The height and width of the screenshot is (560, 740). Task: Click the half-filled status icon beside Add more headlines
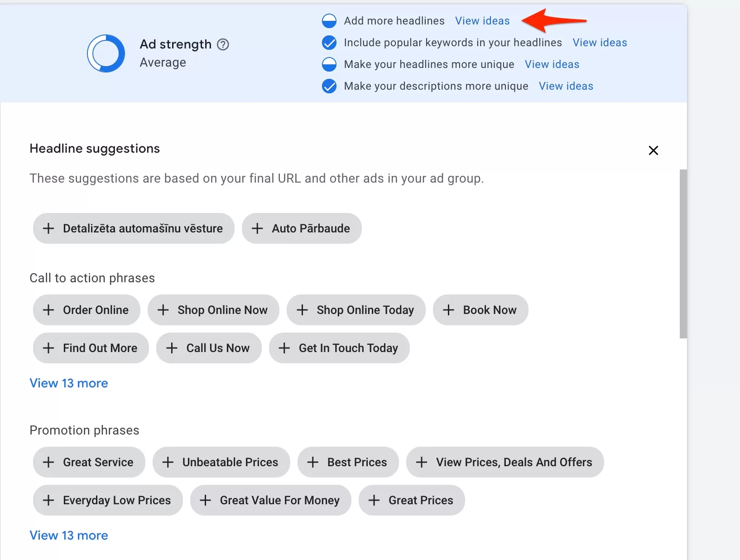(x=329, y=21)
